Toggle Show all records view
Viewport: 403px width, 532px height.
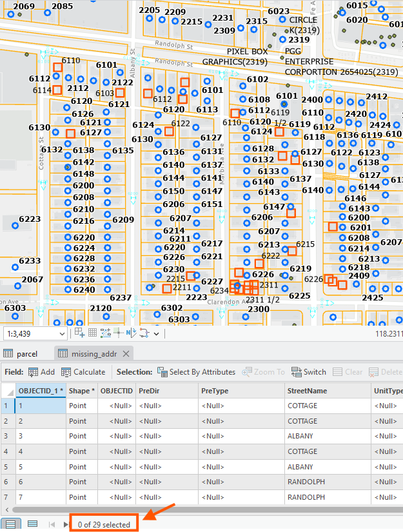point(10,524)
